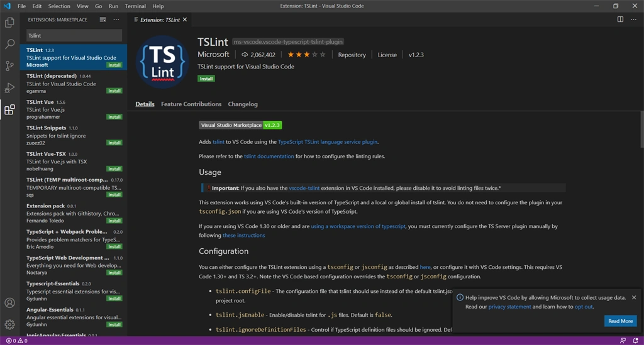Screen dimensions: 644x345
Task: Select TSLint (TEMP multiroot-comp... extension row
Action: click(x=74, y=187)
